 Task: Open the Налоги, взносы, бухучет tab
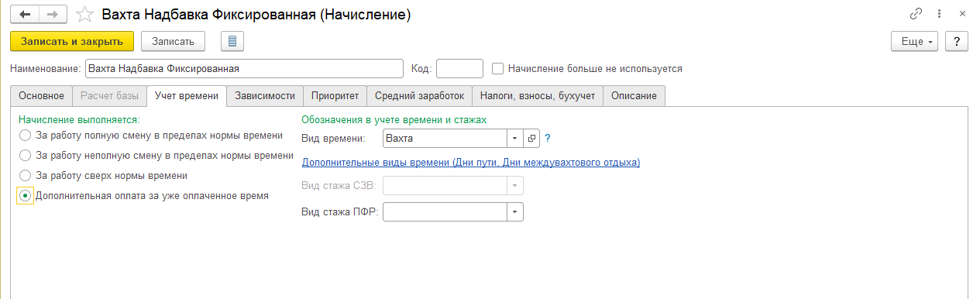[x=537, y=95]
